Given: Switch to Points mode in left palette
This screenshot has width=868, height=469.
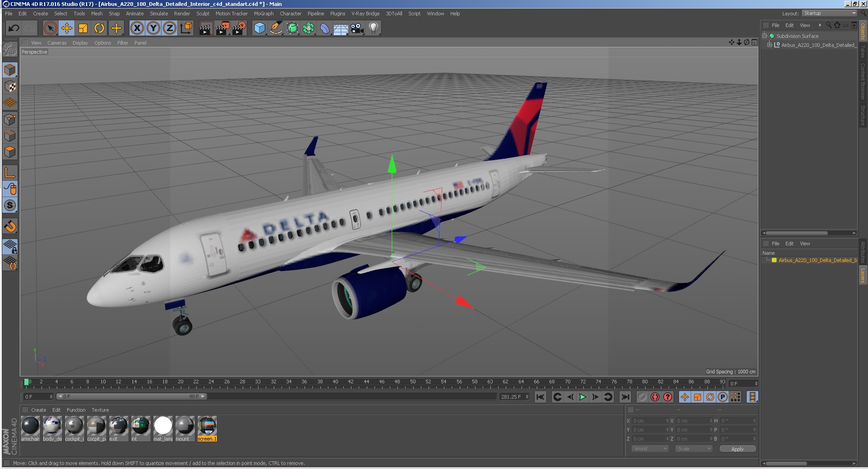Looking at the screenshot, I should (x=10, y=120).
